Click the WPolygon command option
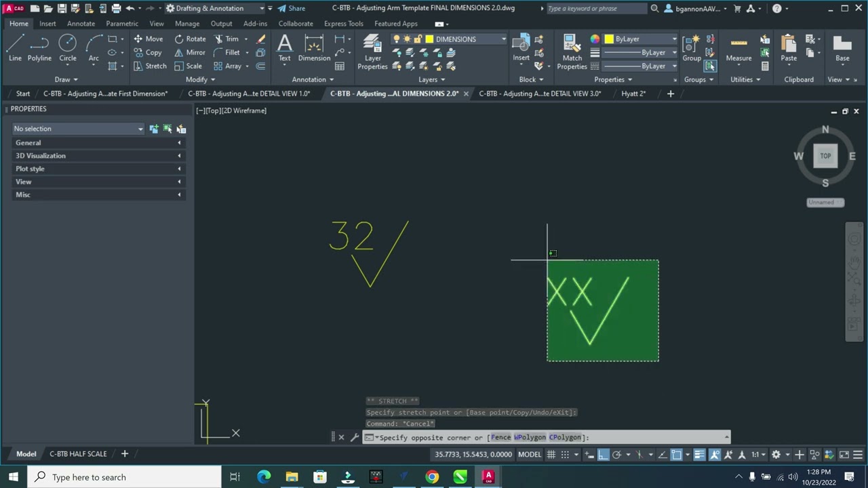Screen dimensions: 868x488 click(x=530, y=437)
